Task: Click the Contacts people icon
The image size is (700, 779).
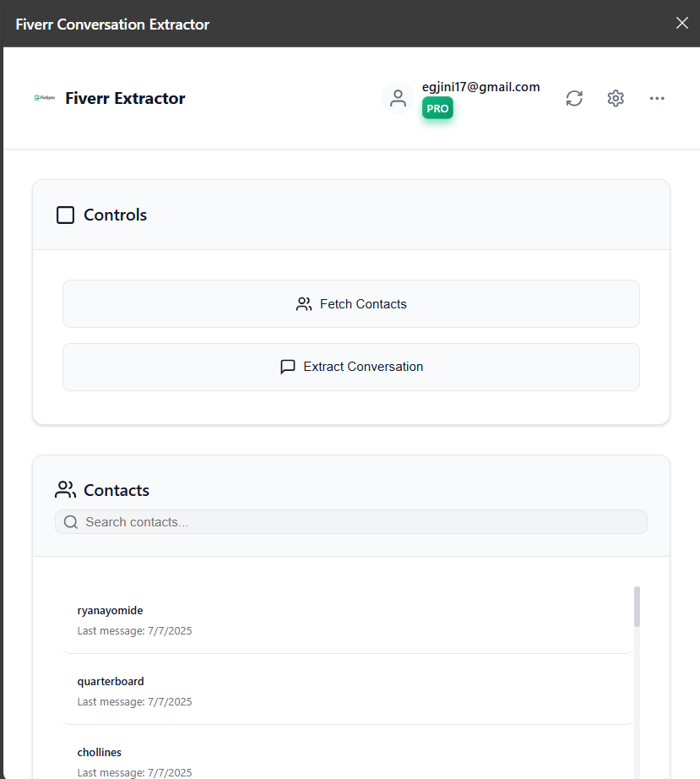Action: [66, 490]
